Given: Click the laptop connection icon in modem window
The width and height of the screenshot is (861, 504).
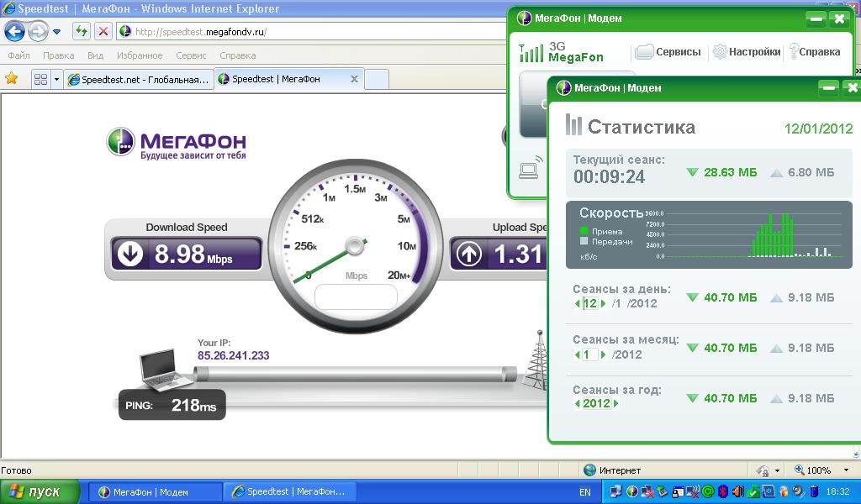Looking at the screenshot, I should tap(531, 167).
